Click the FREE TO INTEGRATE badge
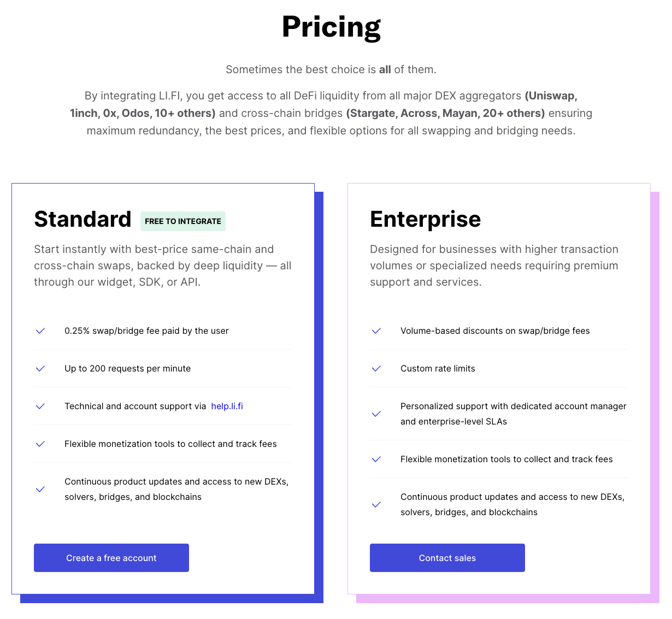The height and width of the screenshot is (619, 672). click(x=183, y=221)
